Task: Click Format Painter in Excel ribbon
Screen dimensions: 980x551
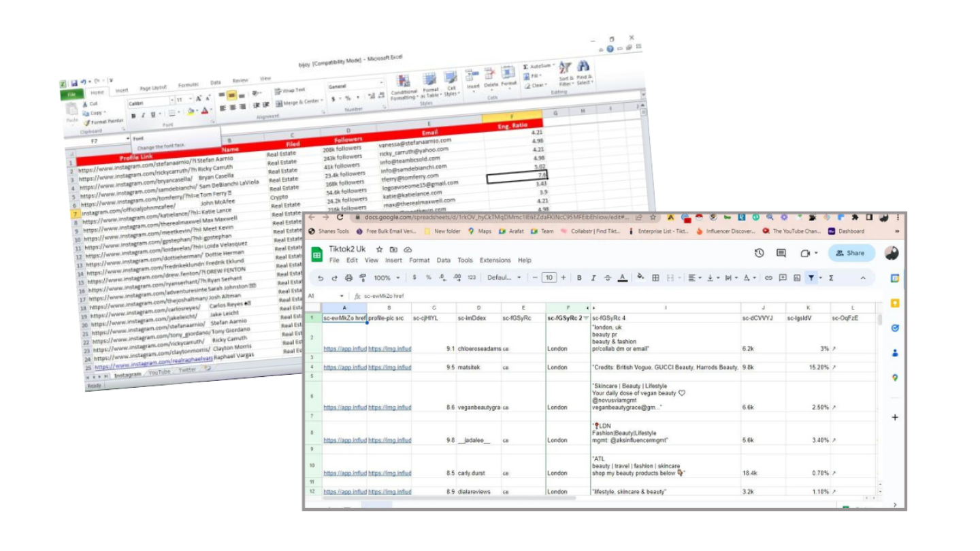Action: (103, 122)
